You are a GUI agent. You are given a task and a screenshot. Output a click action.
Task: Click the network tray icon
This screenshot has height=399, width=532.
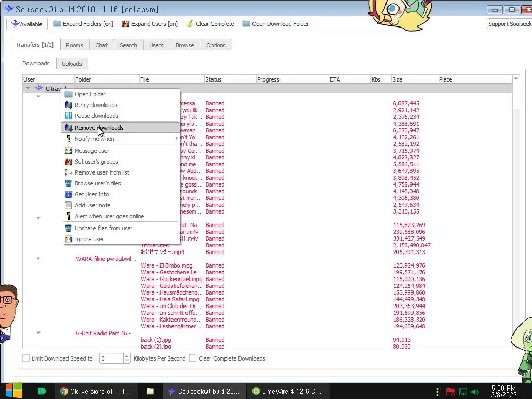[463, 392]
